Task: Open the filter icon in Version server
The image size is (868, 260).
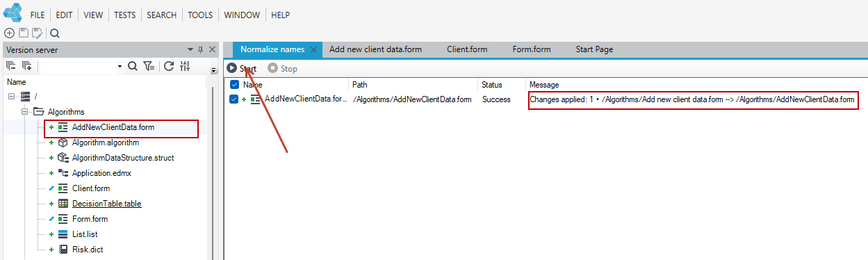Action: pyautogui.click(x=149, y=66)
